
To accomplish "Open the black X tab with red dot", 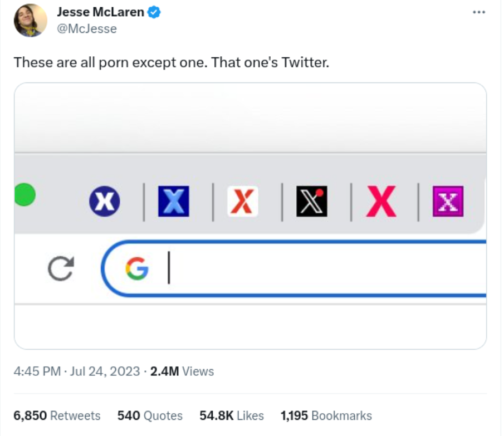I will pyautogui.click(x=312, y=202).
